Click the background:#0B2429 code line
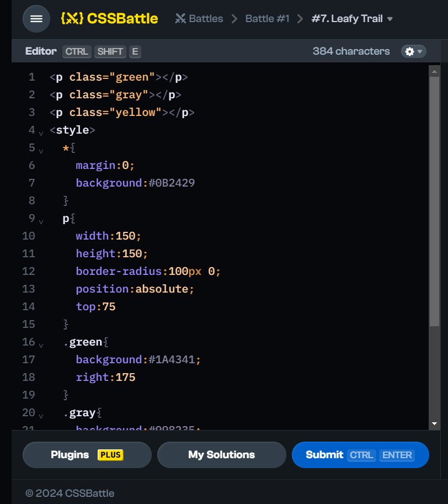 pos(135,183)
